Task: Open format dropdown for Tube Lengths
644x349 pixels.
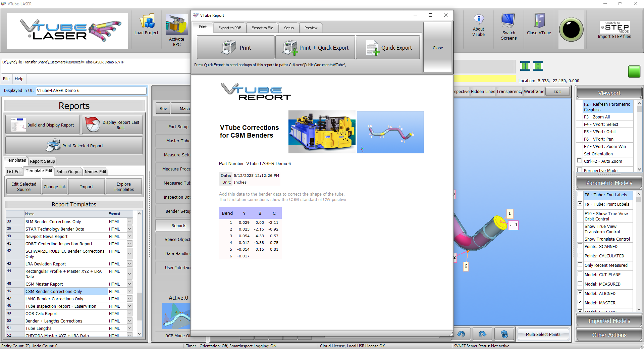Action: pyautogui.click(x=129, y=328)
